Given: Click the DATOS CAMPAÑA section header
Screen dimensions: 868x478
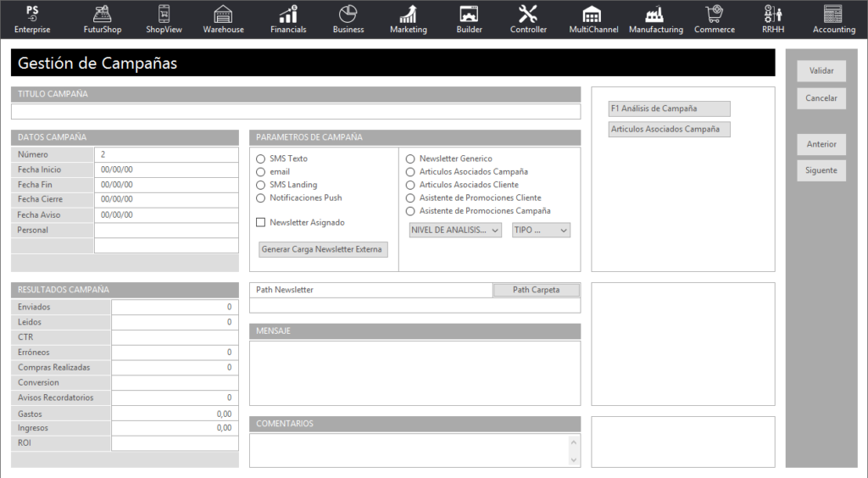Looking at the screenshot, I should 125,137.
